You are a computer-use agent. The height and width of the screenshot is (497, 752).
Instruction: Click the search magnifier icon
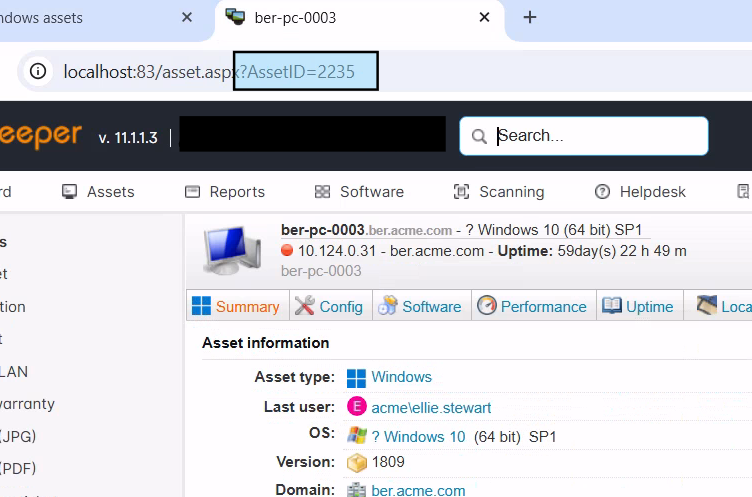click(479, 136)
